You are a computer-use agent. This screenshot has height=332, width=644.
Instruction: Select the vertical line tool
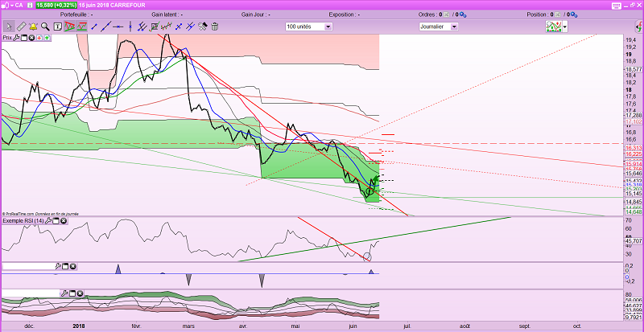130,27
